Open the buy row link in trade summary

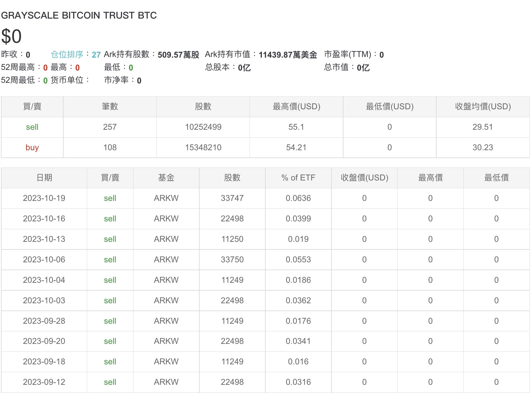coord(32,147)
